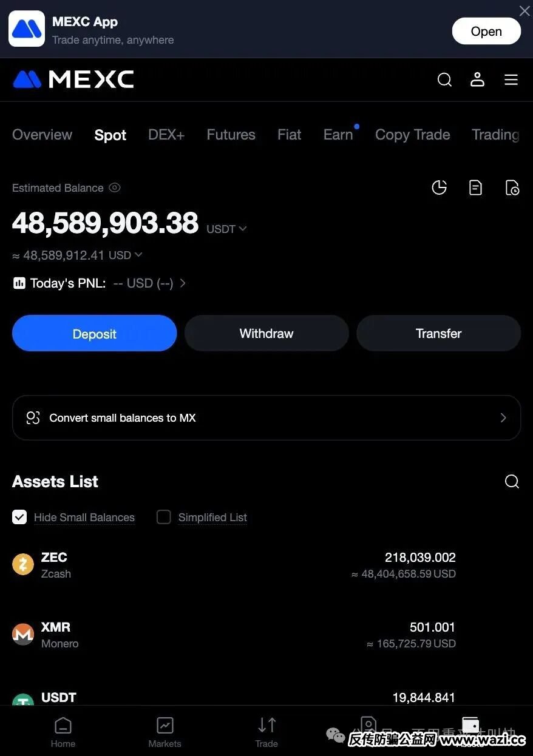This screenshot has width=533, height=756.
Task: Click the pie chart asset analysis icon
Action: point(439,188)
